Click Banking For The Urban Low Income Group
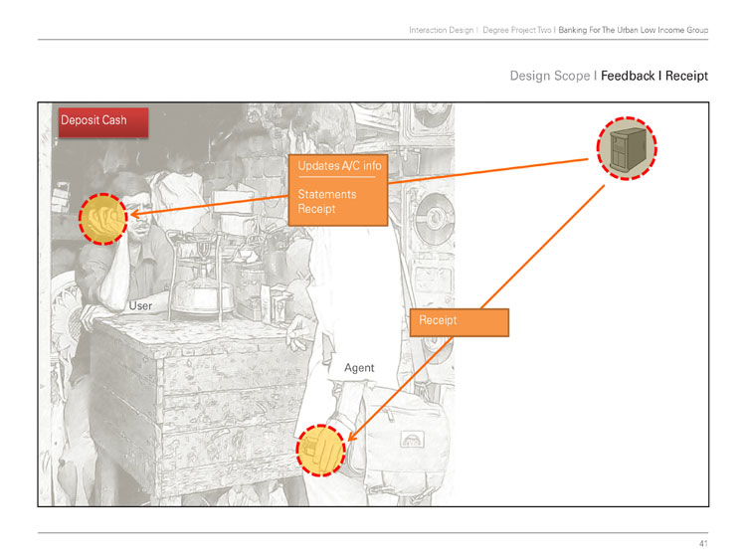The width and height of the screenshot is (746, 560). 634,30
